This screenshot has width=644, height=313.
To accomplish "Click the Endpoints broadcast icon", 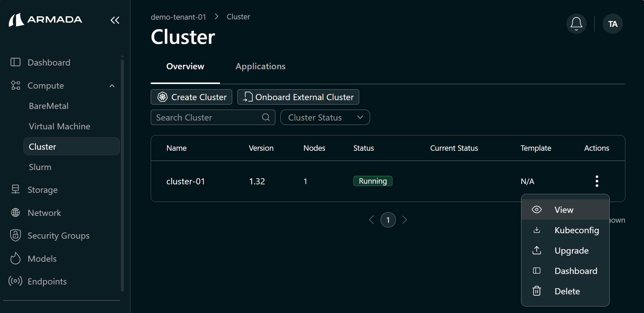I will pos(16,281).
